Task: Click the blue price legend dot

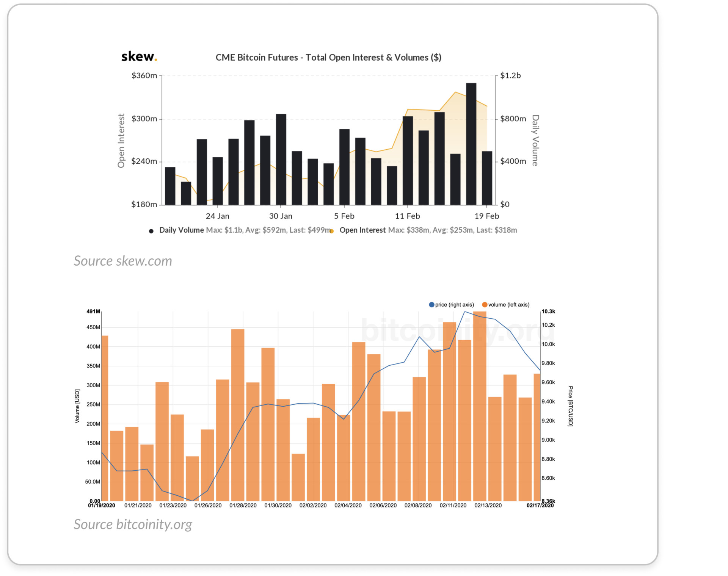Action: coord(431,305)
